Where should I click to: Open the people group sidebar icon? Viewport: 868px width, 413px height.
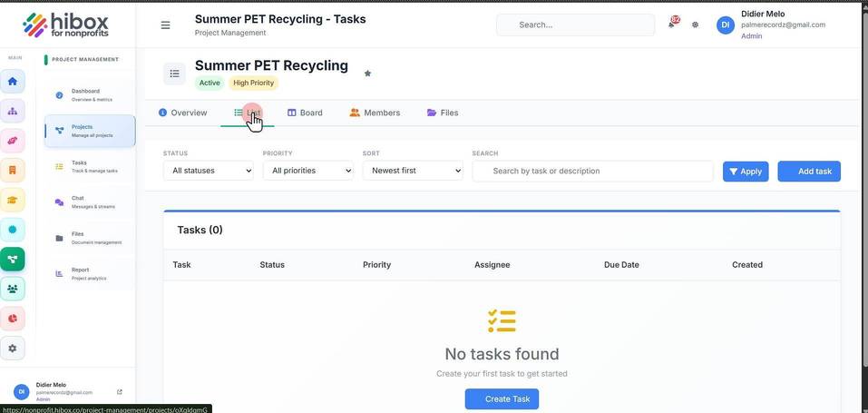point(12,289)
